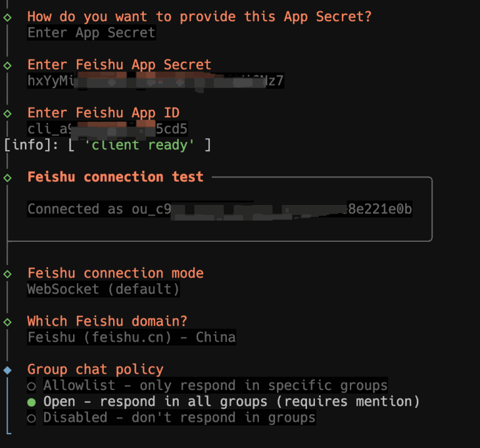Click the blue diamond beside Group chat policy
This screenshot has height=448, width=480.
point(7,370)
